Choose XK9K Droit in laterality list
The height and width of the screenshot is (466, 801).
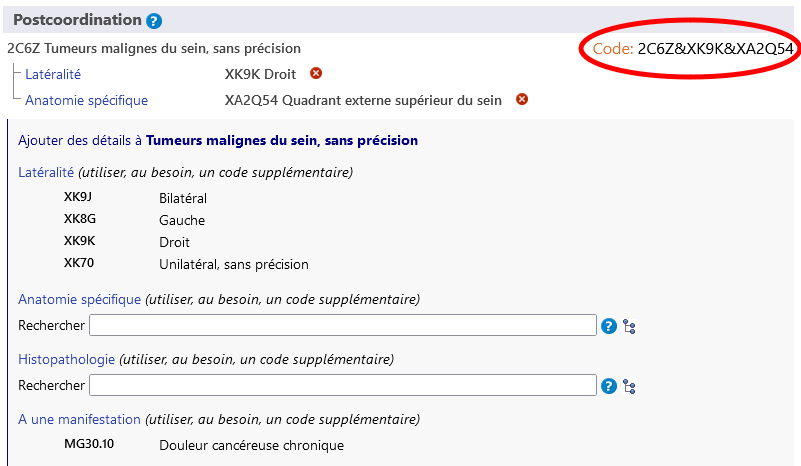173,242
